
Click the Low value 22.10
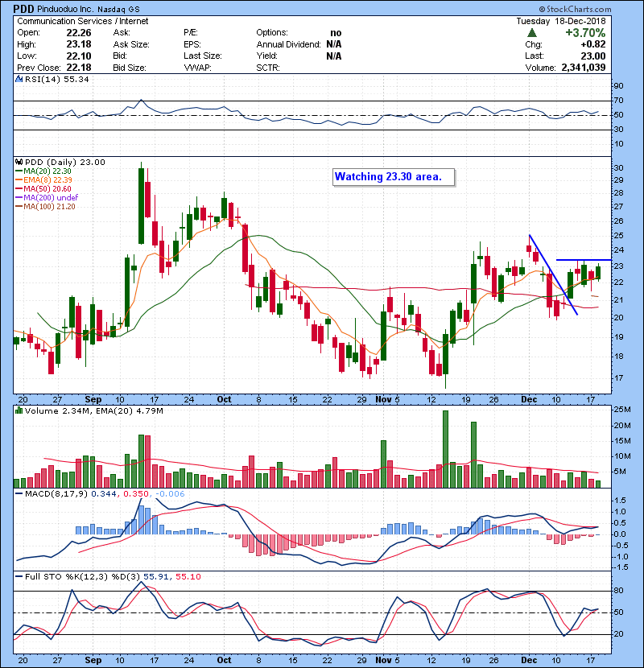point(79,56)
